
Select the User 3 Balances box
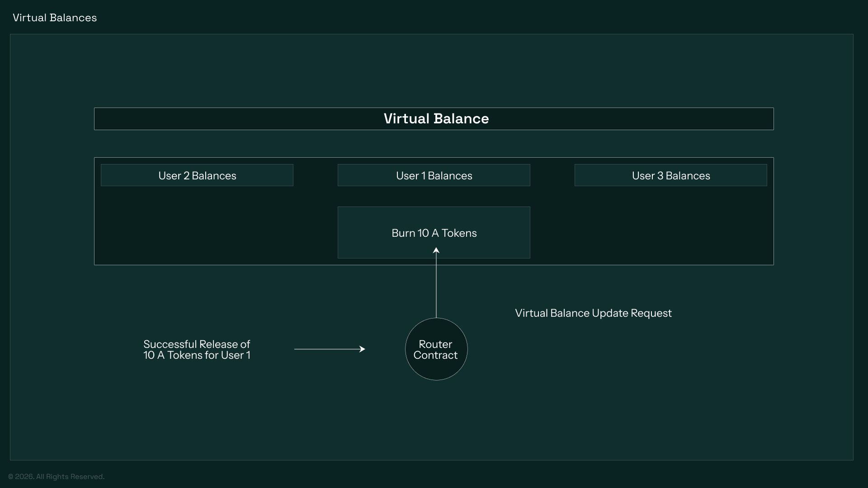671,175
